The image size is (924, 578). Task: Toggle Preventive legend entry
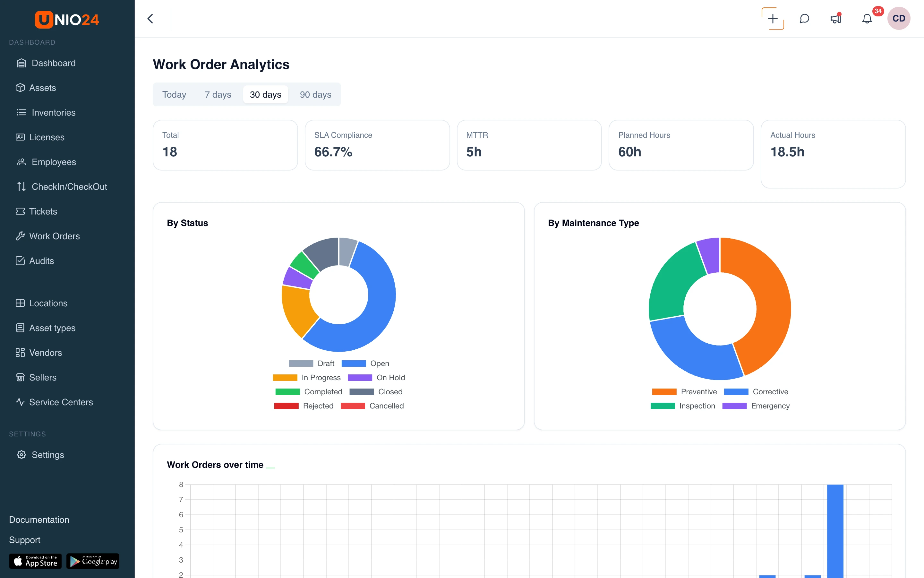tap(684, 391)
